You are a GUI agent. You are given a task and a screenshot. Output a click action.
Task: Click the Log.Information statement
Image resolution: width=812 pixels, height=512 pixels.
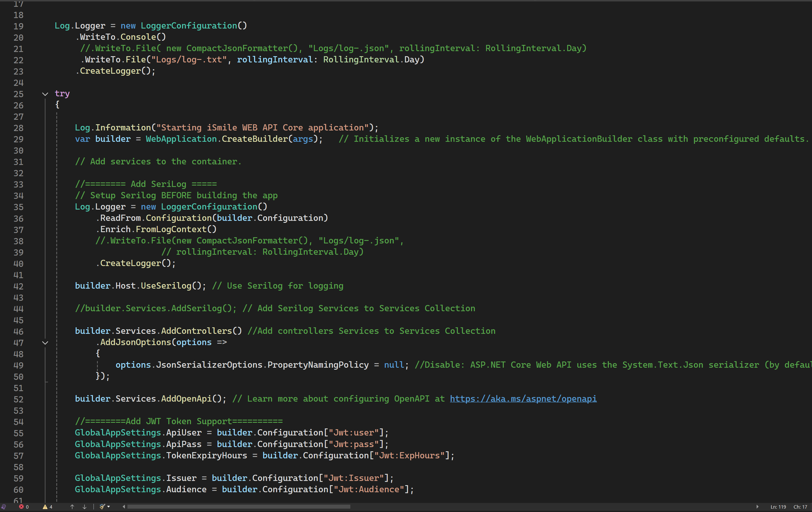click(x=227, y=128)
